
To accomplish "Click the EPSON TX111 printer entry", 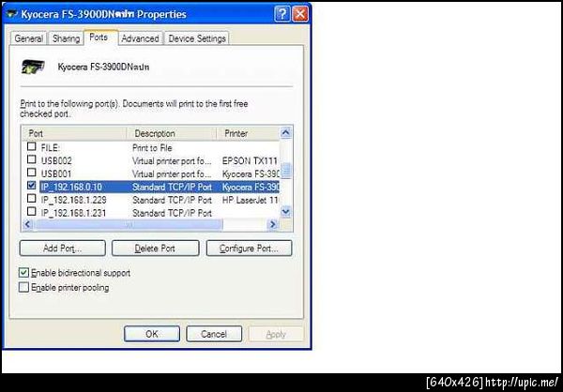I will tap(250, 160).
